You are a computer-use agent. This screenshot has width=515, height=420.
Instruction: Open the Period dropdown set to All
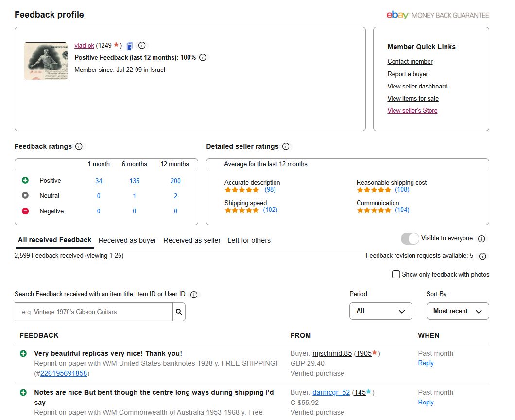(380, 311)
